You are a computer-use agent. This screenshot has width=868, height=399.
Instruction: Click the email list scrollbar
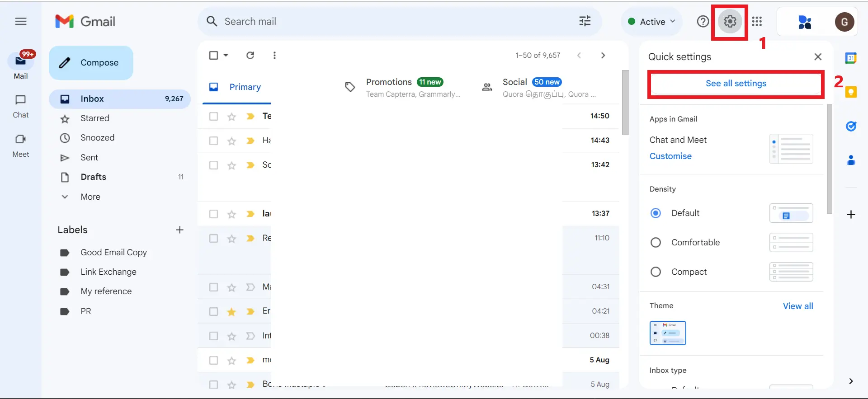click(x=625, y=102)
